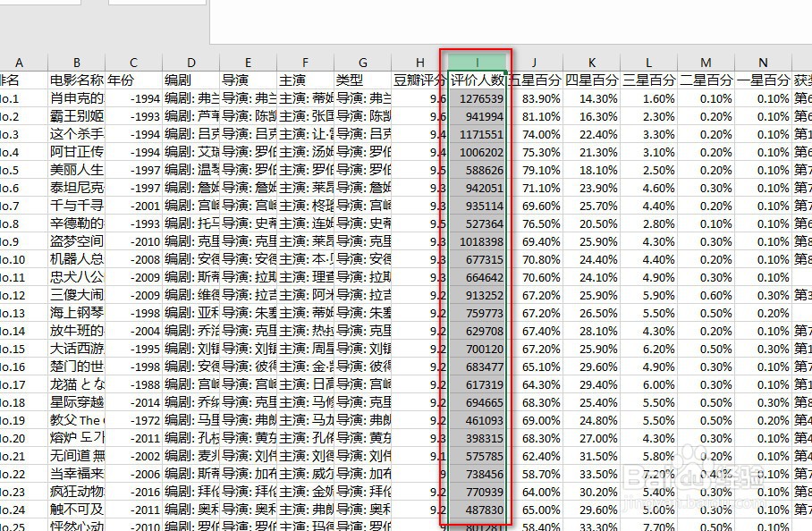Image resolution: width=812 pixels, height=531 pixels.
Task: Select column L header
Action: 649,63
